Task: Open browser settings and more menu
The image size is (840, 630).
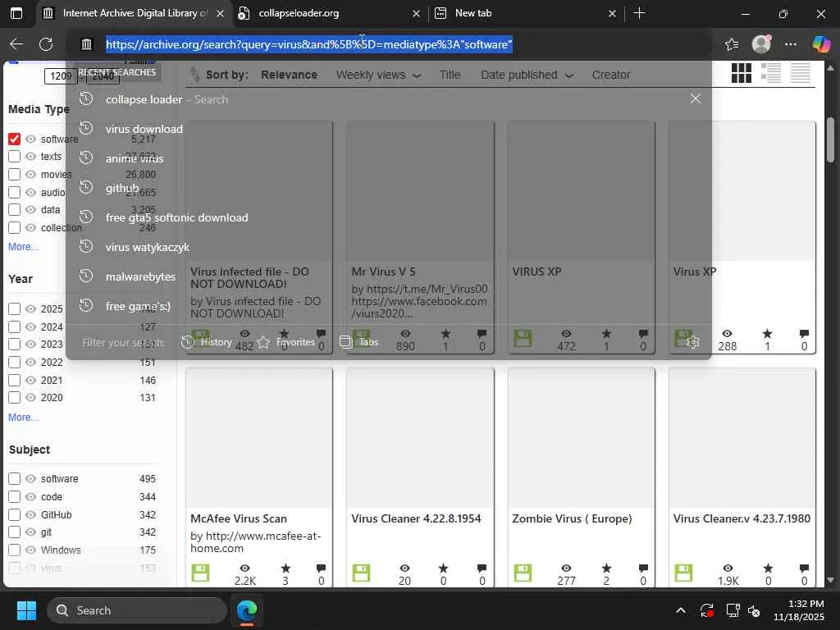Action: click(791, 44)
